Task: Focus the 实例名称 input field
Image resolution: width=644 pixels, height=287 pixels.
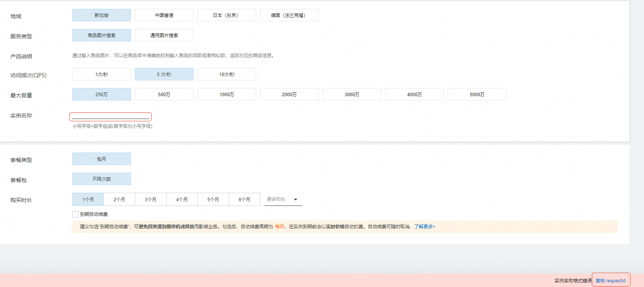Action: [x=110, y=116]
